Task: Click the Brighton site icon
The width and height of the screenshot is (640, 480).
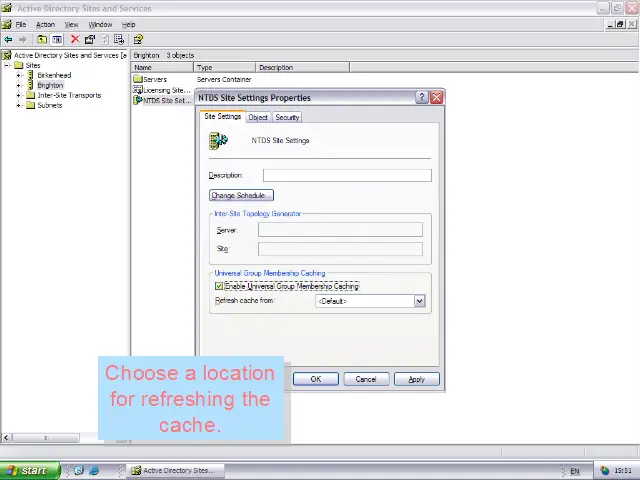Action: 31,85
